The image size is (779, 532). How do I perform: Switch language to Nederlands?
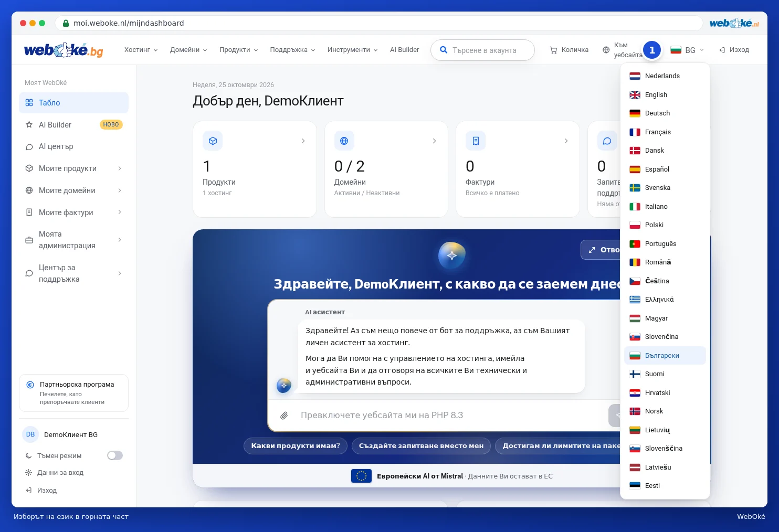pyautogui.click(x=665, y=76)
